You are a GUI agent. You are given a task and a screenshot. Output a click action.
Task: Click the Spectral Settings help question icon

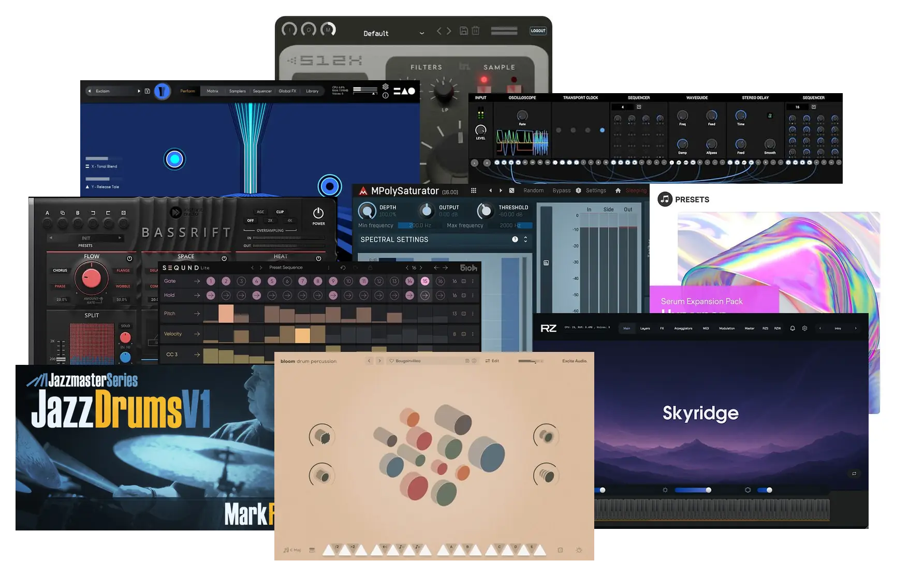point(515,240)
